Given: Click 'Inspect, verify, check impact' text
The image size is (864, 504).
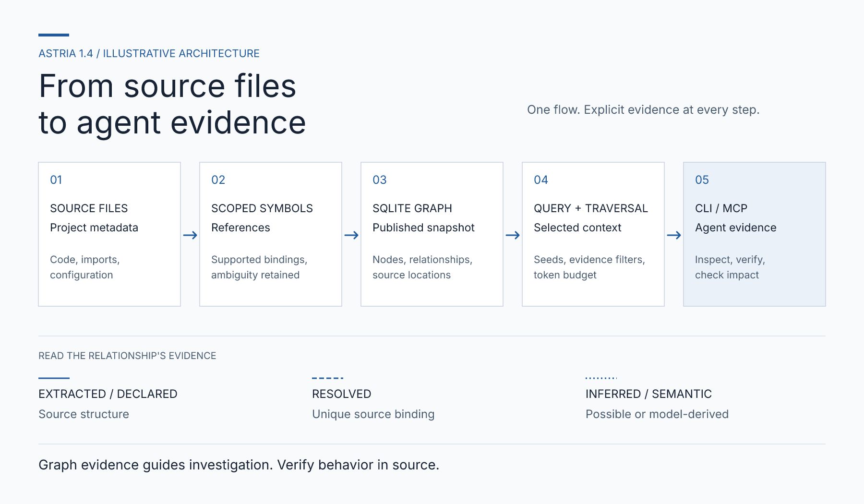Looking at the screenshot, I should [730, 267].
